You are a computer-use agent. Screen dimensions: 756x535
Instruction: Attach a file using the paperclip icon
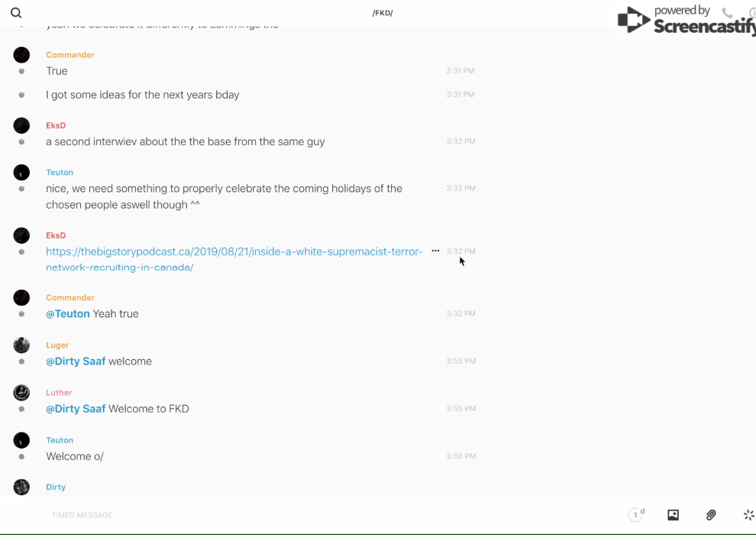pos(711,515)
